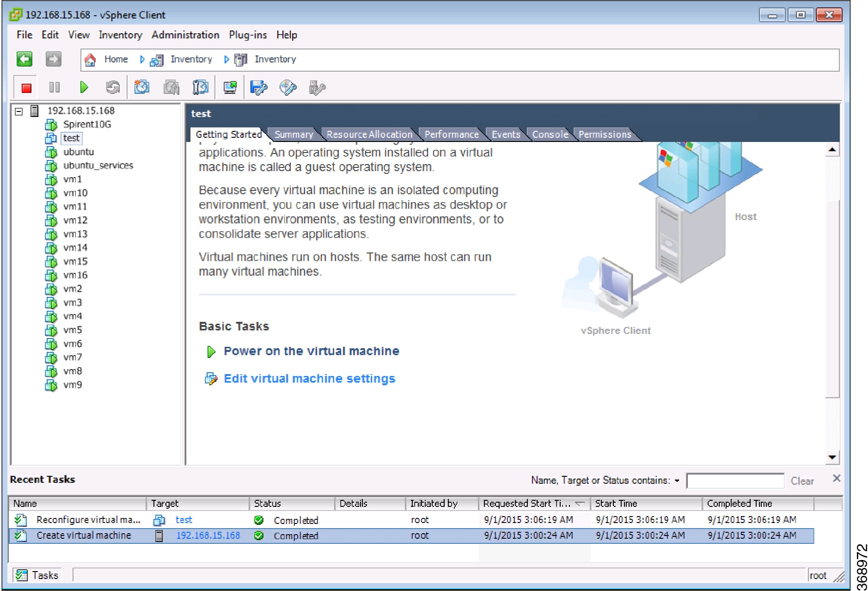Open the File menu

tap(24, 35)
